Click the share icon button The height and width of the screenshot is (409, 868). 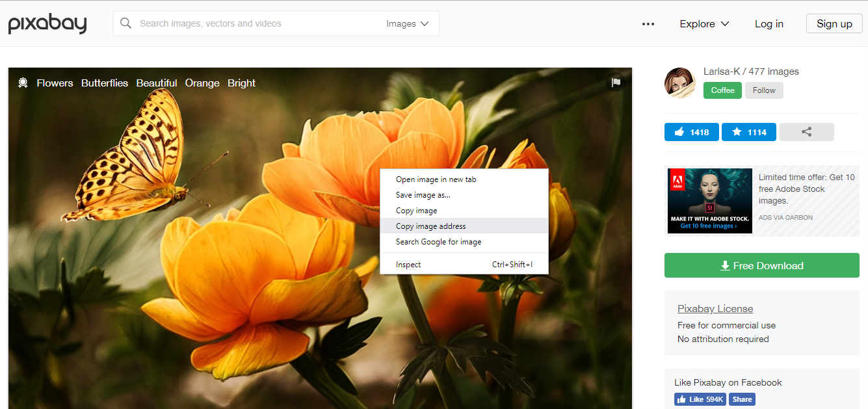click(x=806, y=132)
